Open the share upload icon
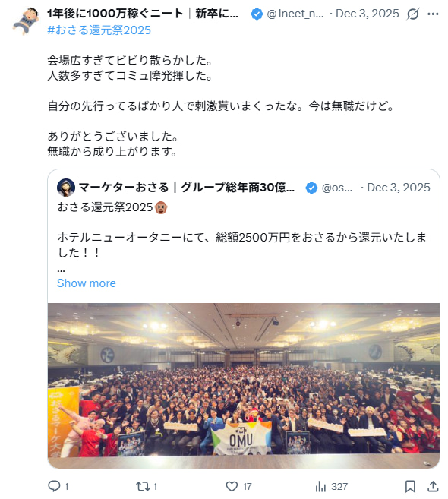This screenshot has width=448, height=499. click(433, 486)
